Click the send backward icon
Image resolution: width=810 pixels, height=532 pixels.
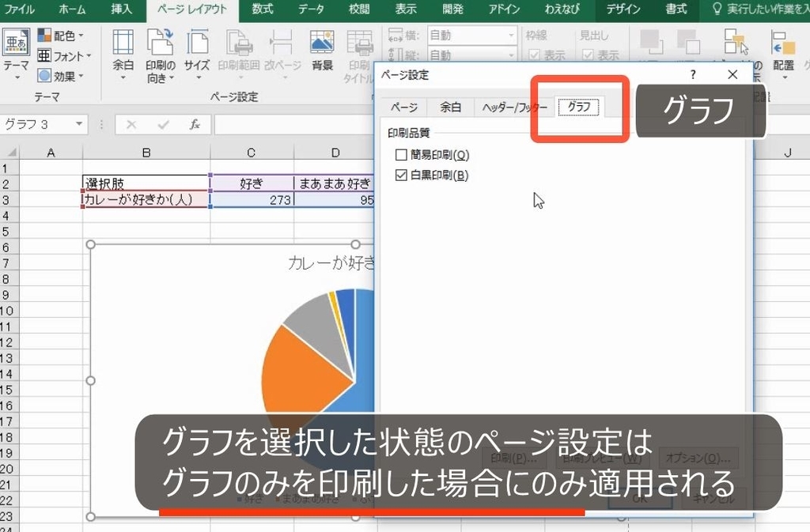click(x=688, y=41)
